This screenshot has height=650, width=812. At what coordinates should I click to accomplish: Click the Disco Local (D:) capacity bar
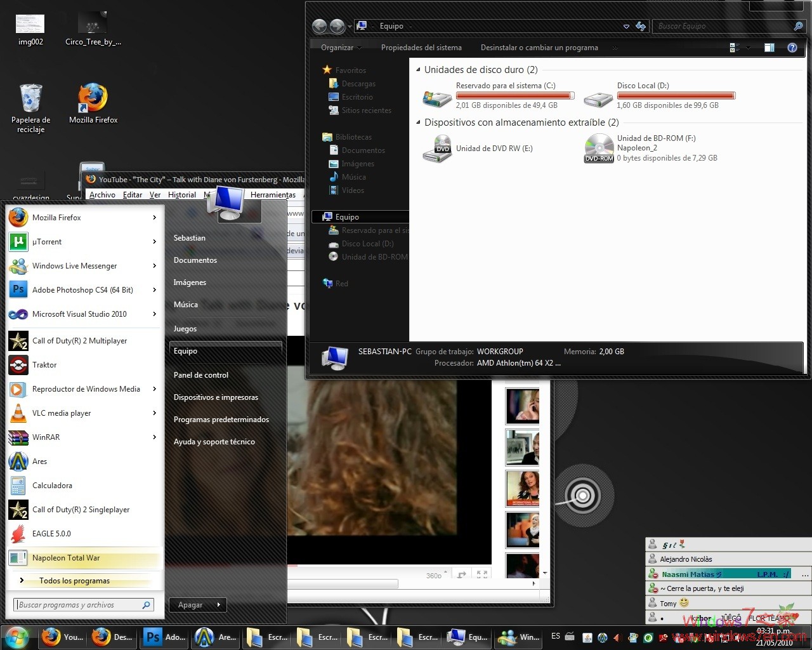pyautogui.click(x=676, y=95)
